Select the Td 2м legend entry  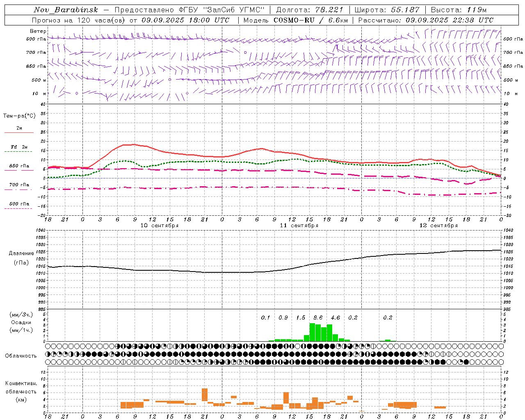[19, 147]
